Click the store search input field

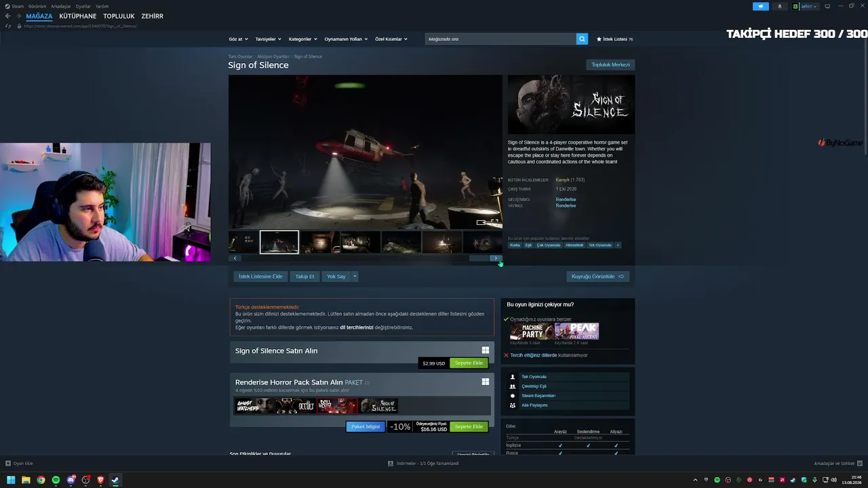[x=500, y=39]
